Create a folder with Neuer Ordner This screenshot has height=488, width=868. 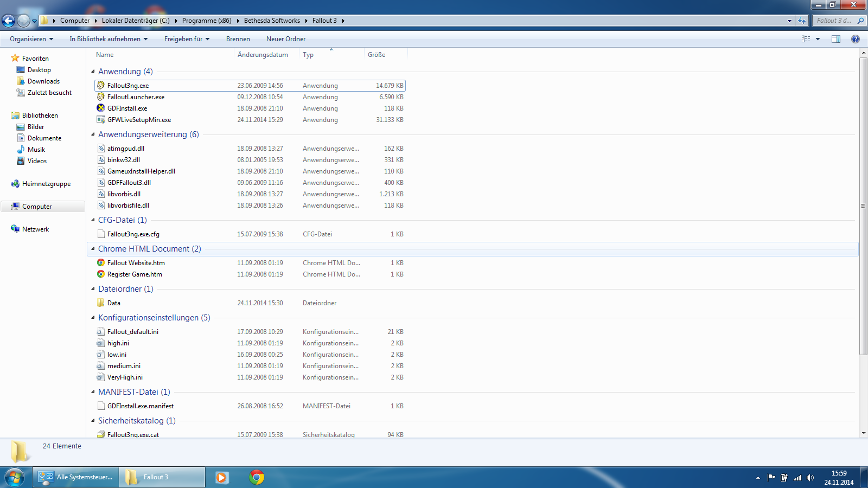click(x=286, y=39)
